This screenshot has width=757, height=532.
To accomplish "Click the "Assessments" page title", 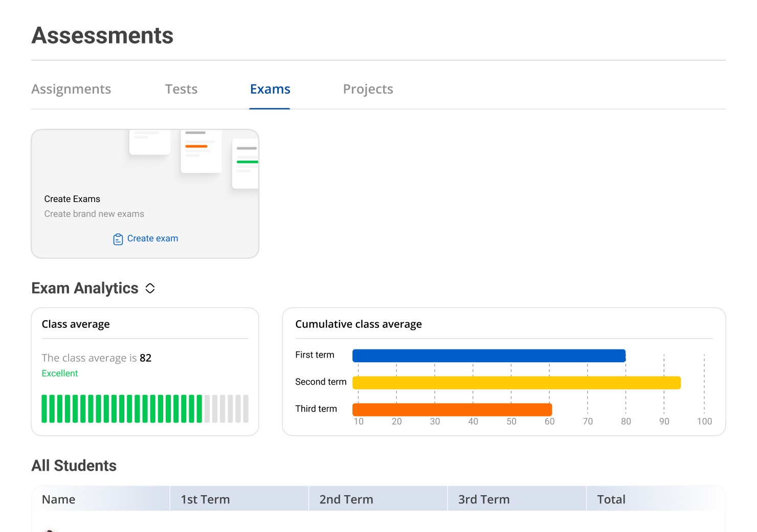I will click(102, 36).
